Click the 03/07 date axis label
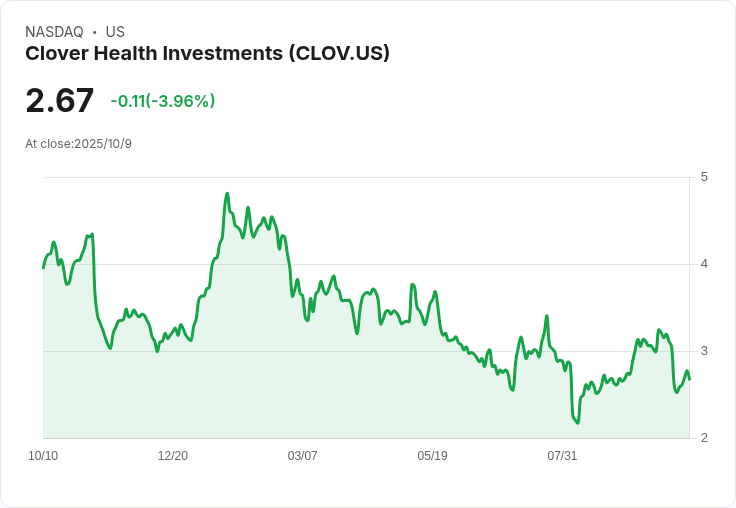Image resolution: width=736 pixels, height=508 pixels. pos(302,456)
